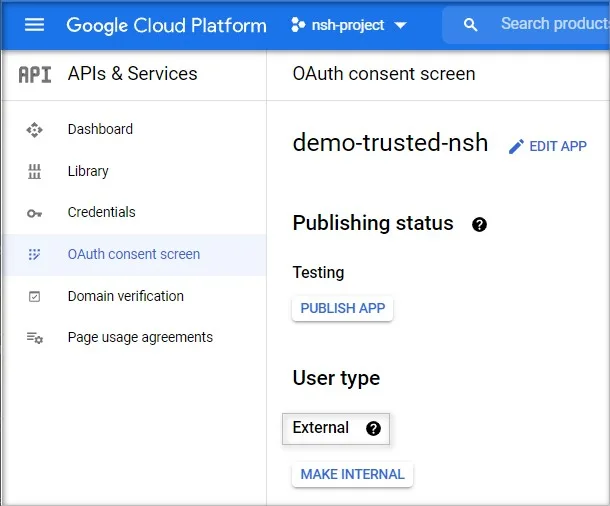
Task: Select Page usage agreements text in sidebar
Action: 140,337
